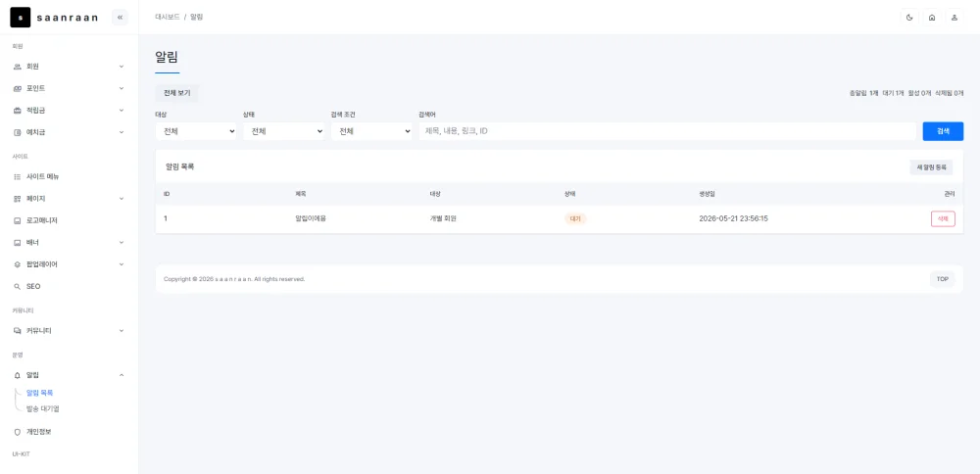
Task: Click the 알림 bell icon in sidebar
Action: [x=18, y=375]
